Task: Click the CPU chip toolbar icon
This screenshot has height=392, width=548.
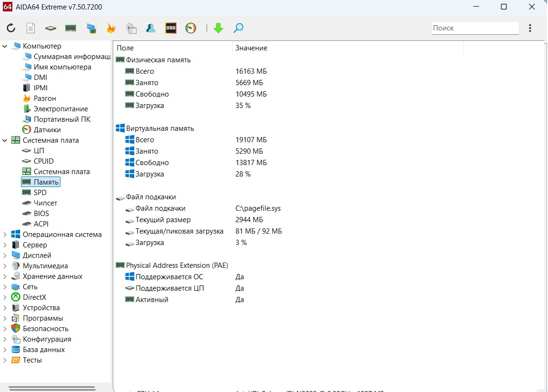Action: coord(51,28)
